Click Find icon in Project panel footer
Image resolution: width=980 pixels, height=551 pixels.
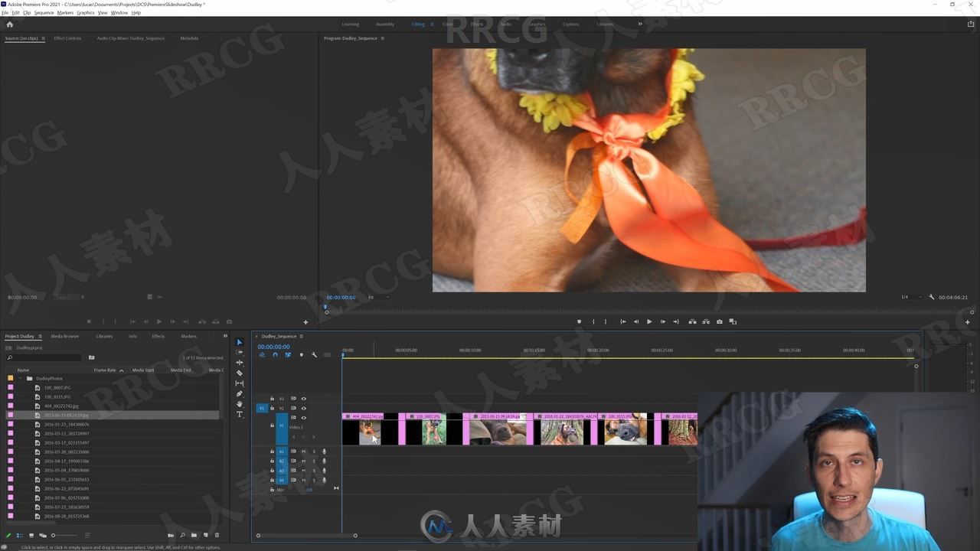pyautogui.click(x=182, y=536)
